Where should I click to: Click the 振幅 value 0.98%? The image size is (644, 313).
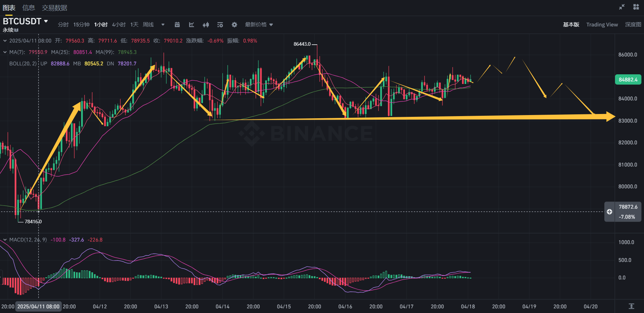(250, 41)
